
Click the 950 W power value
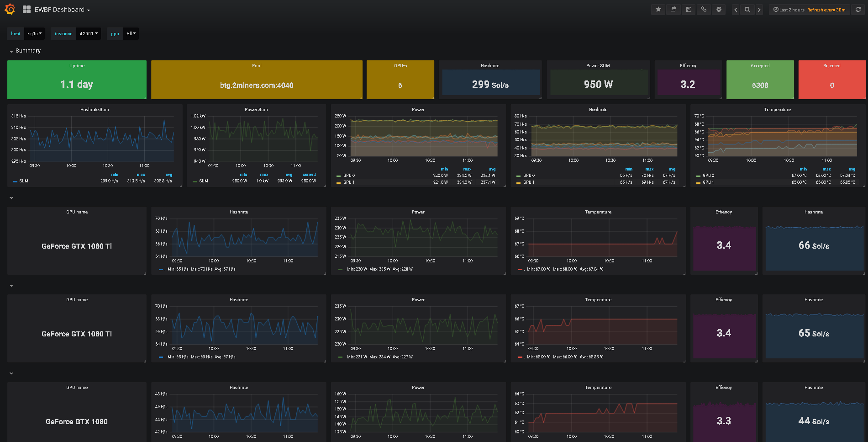[x=598, y=84]
